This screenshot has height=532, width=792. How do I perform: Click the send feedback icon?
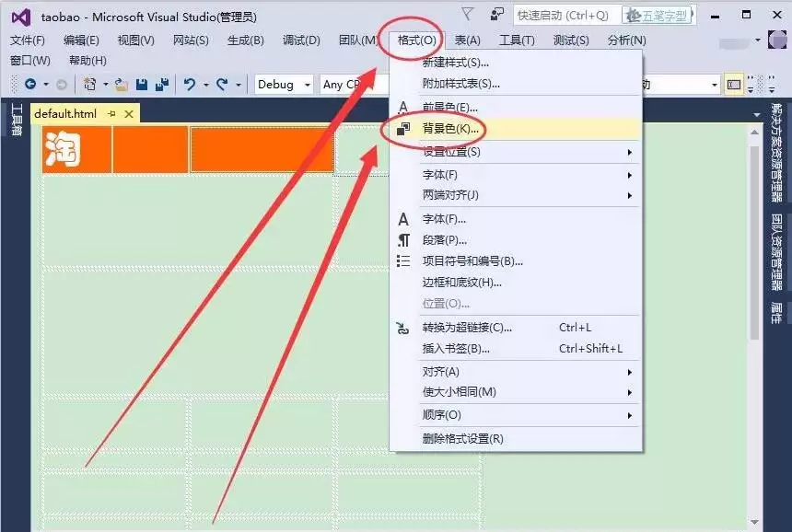pos(497,15)
